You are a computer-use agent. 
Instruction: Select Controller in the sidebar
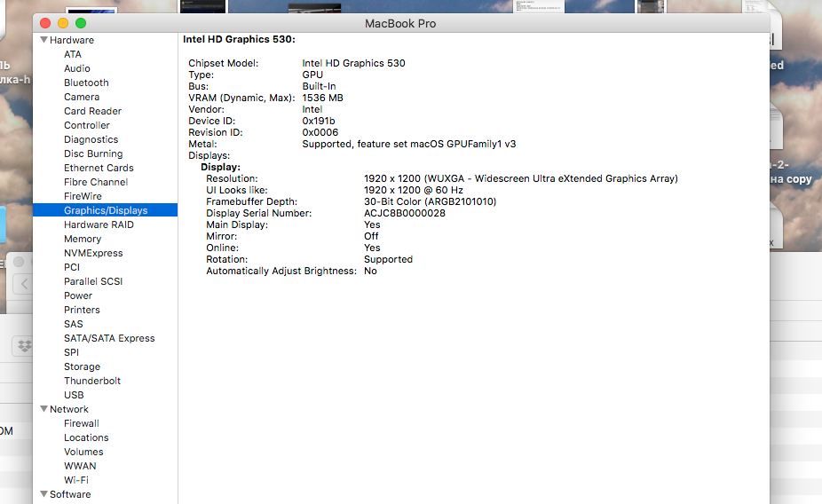(87, 125)
